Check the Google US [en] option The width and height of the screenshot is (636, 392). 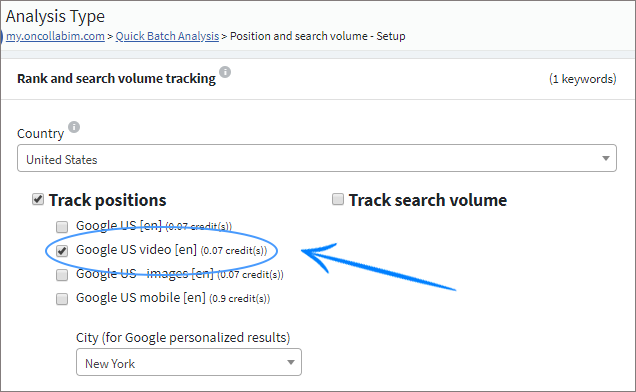click(x=62, y=226)
